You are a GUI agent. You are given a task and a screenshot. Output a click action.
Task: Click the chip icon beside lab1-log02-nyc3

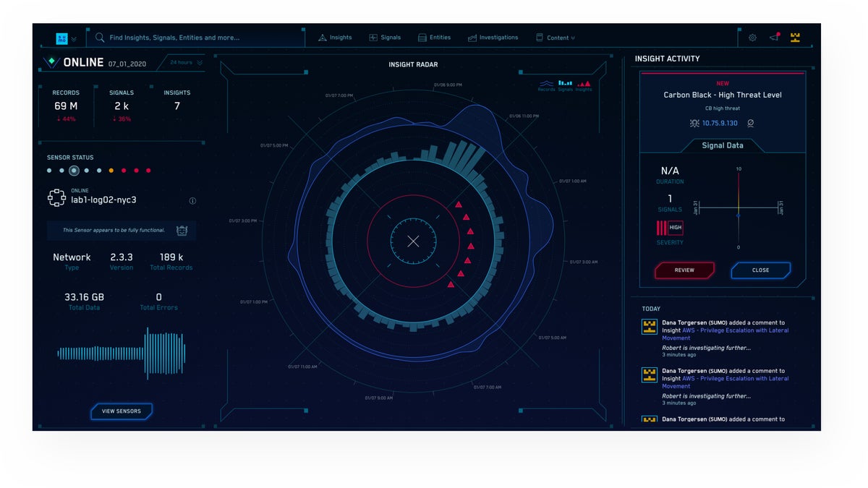pyautogui.click(x=56, y=197)
